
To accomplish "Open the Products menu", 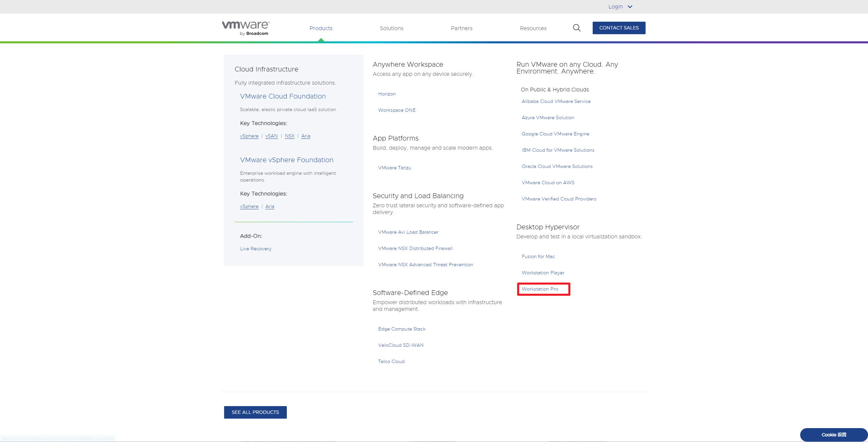I will pyautogui.click(x=321, y=28).
